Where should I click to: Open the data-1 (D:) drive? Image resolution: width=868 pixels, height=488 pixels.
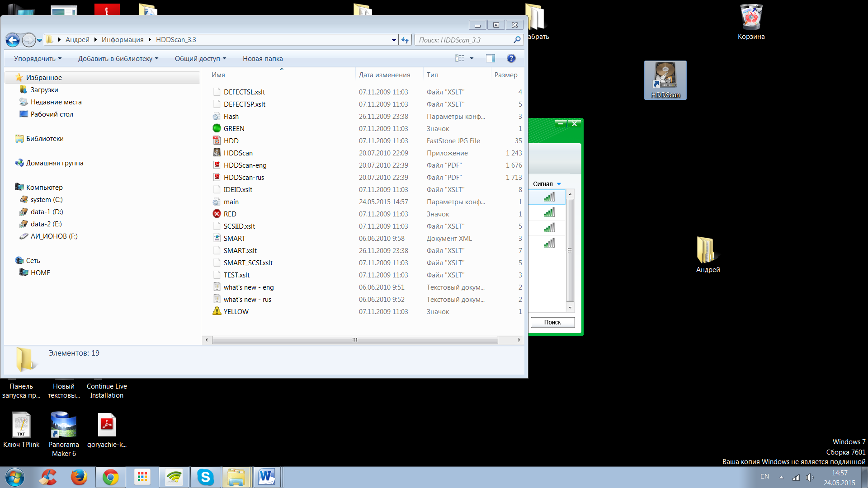(47, 211)
